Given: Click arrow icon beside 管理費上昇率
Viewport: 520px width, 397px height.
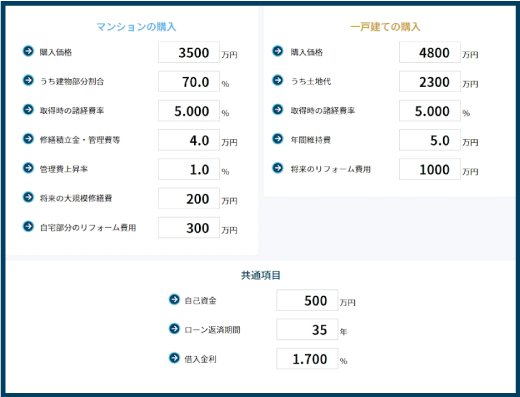Looking at the screenshot, I should tap(28, 168).
